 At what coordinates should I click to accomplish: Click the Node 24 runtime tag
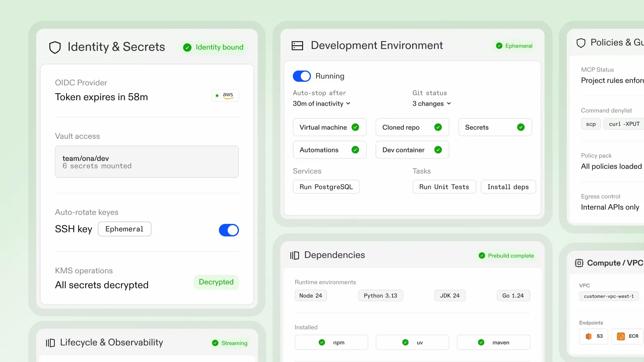click(311, 296)
